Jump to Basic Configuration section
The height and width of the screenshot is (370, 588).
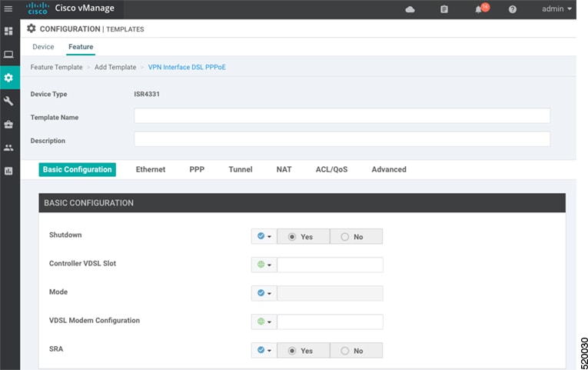[x=78, y=169]
